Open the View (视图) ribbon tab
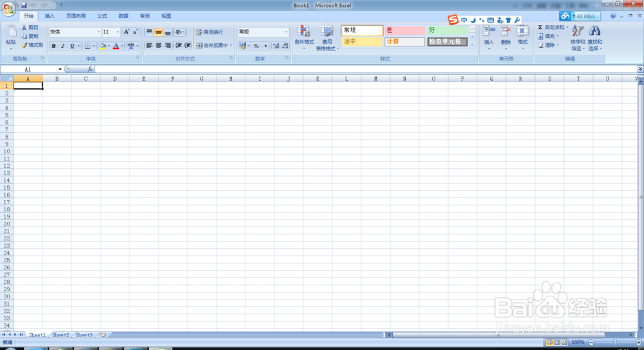This screenshot has height=350, width=644. pos(166,16)
